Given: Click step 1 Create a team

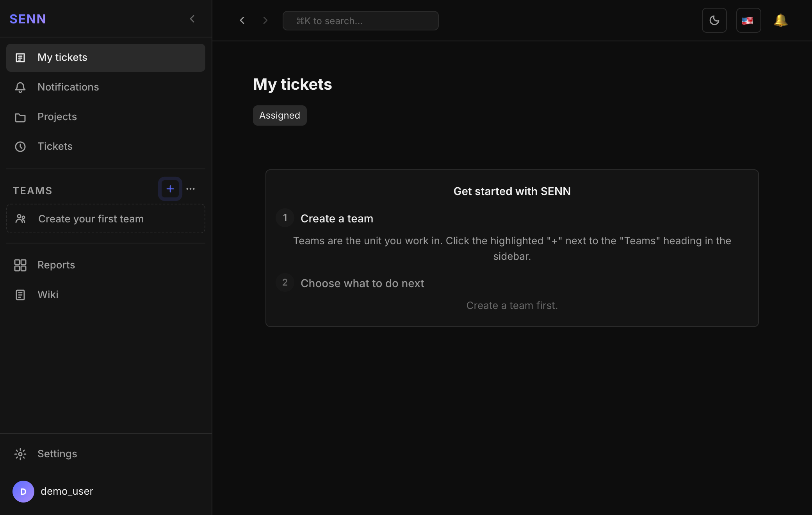Looking at the screenshot, I should [337, 218].
